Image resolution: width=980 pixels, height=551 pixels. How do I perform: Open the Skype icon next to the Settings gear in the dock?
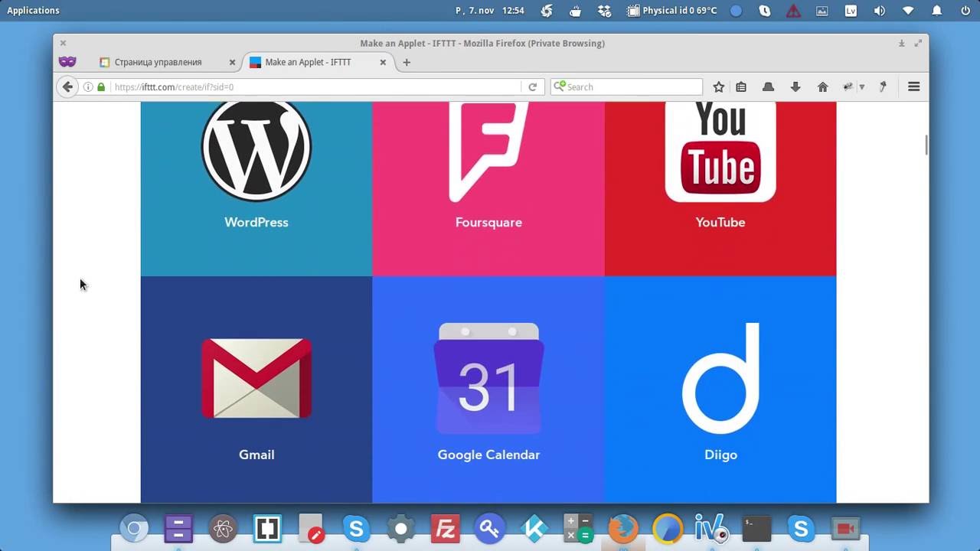pyautogui.click(x=356, y=529)
